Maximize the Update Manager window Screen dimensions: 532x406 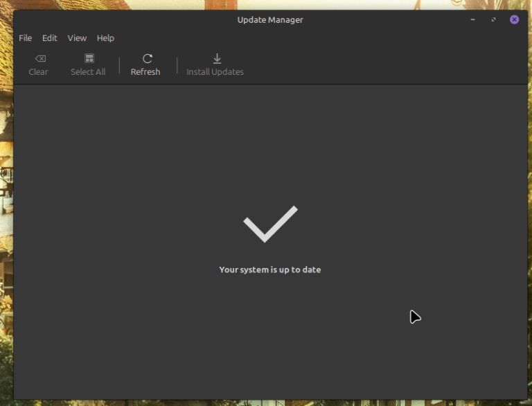[x=494, y=19]
